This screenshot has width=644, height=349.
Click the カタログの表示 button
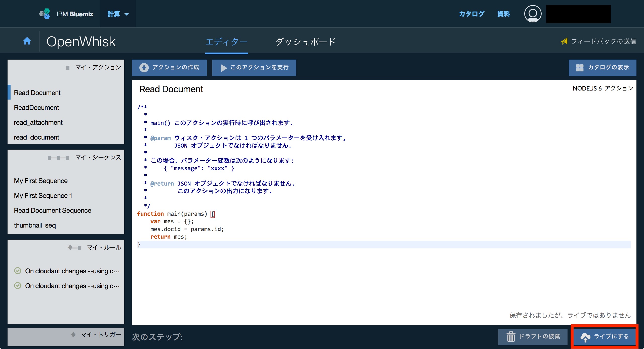(602, 68)
